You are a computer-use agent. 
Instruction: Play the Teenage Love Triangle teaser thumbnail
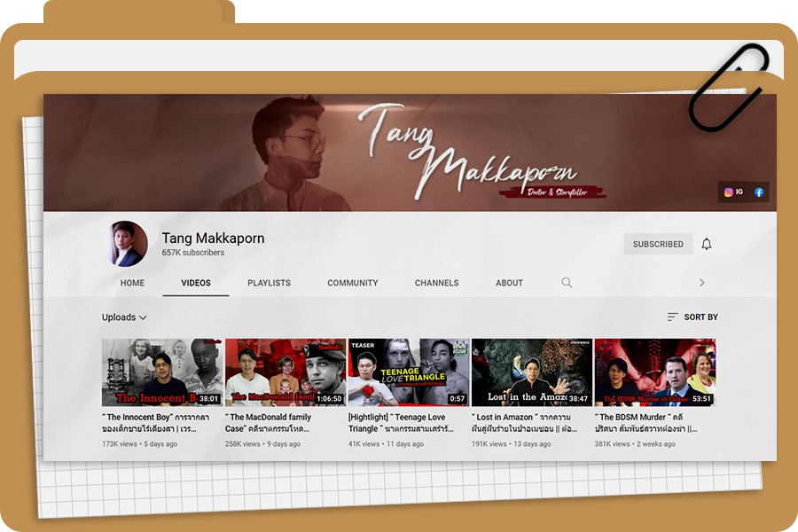[x=408, y=372]
